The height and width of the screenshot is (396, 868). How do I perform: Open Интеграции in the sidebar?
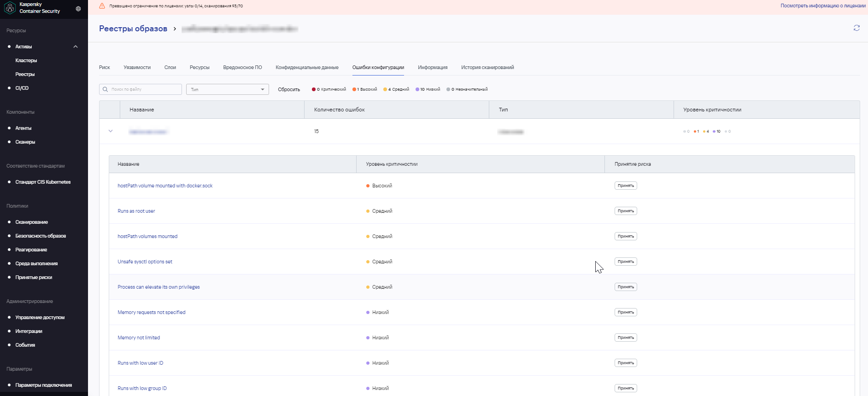tap(29, 331)
